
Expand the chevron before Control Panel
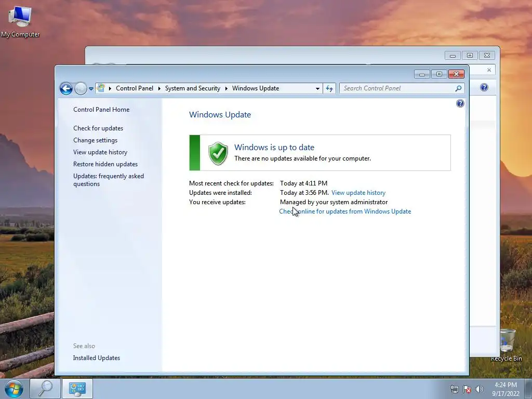pos(110,88)
